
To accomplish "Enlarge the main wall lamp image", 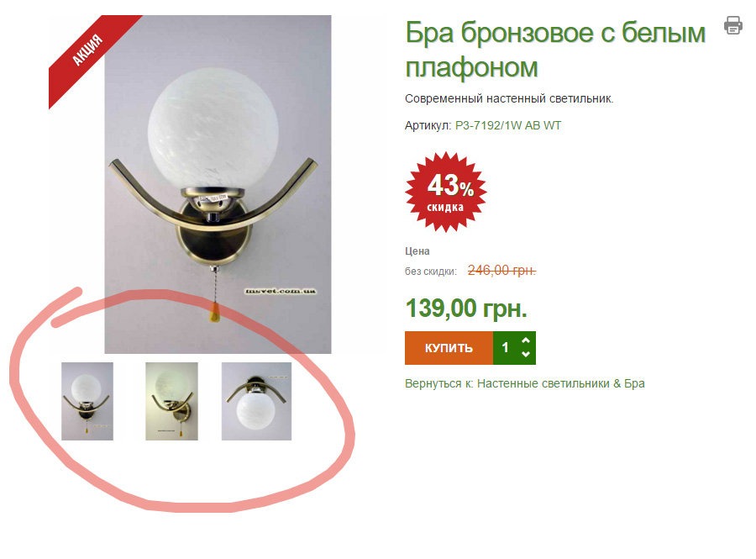I will pos(218,184).
